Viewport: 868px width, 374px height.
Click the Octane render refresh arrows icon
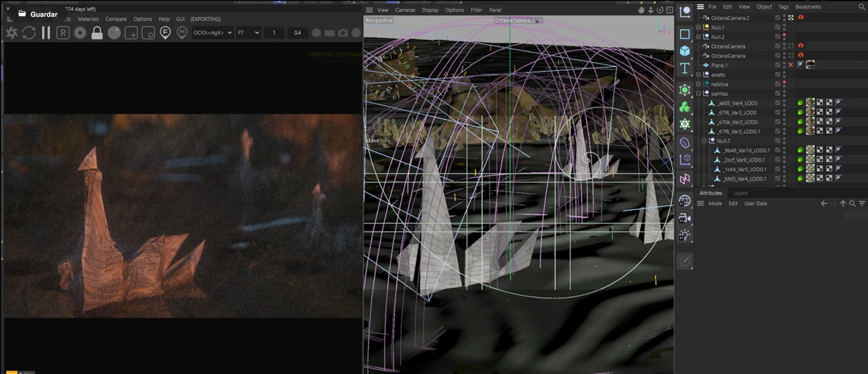pyautogui.click(x=29, y=33)
